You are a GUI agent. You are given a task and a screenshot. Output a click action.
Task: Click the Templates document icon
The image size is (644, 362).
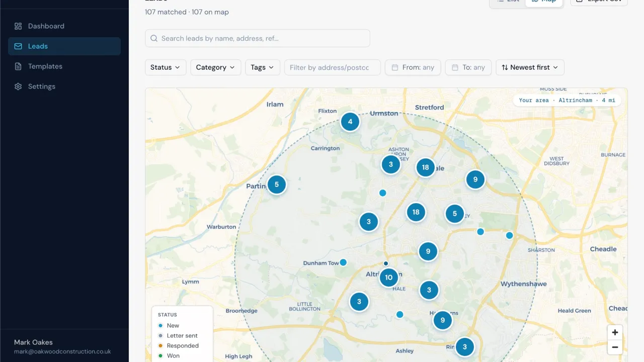coord(18,66)
